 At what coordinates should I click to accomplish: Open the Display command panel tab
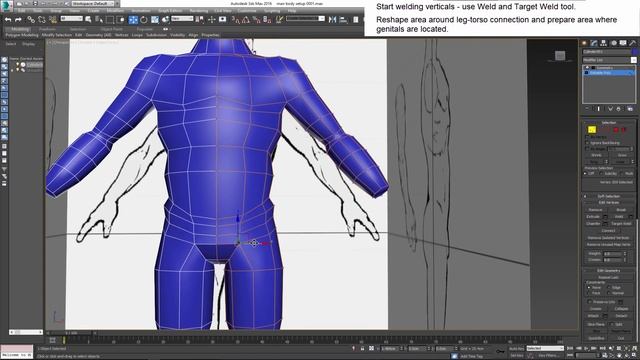point(623,43)
